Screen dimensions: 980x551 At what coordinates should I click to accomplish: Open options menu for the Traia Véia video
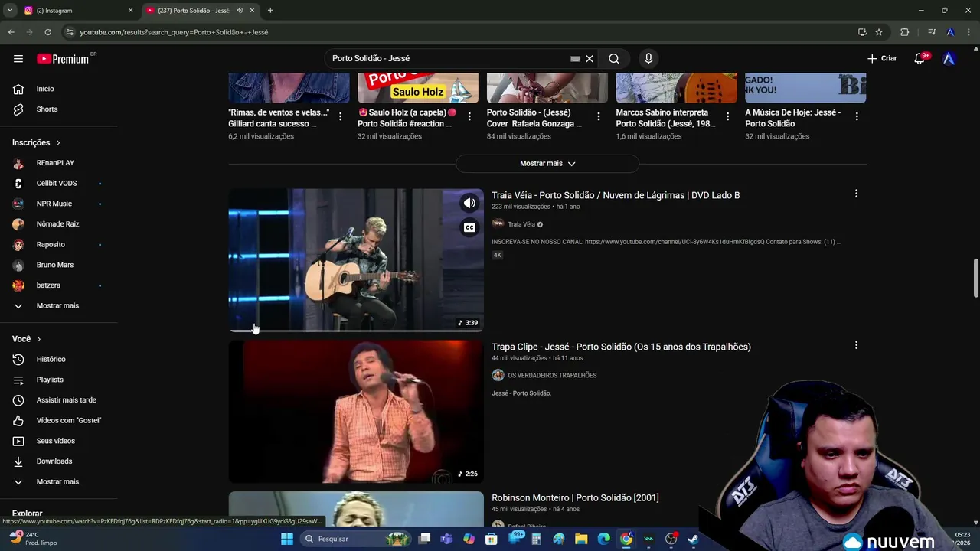pos(856,194)
